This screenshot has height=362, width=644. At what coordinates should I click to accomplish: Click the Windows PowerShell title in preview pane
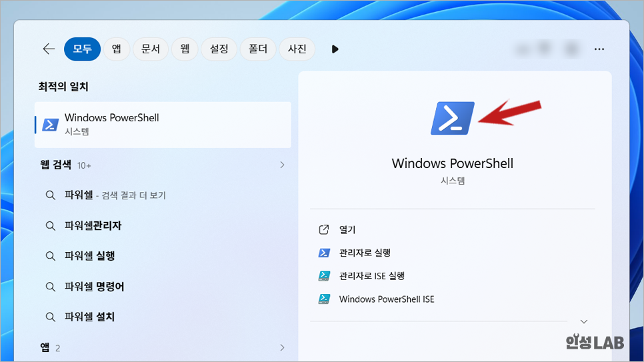point(453,163)
